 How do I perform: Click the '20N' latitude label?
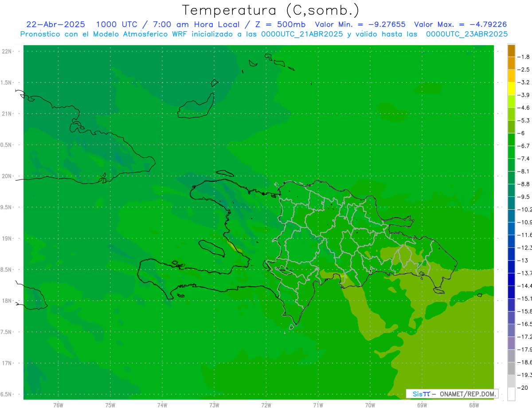point(7,176)
